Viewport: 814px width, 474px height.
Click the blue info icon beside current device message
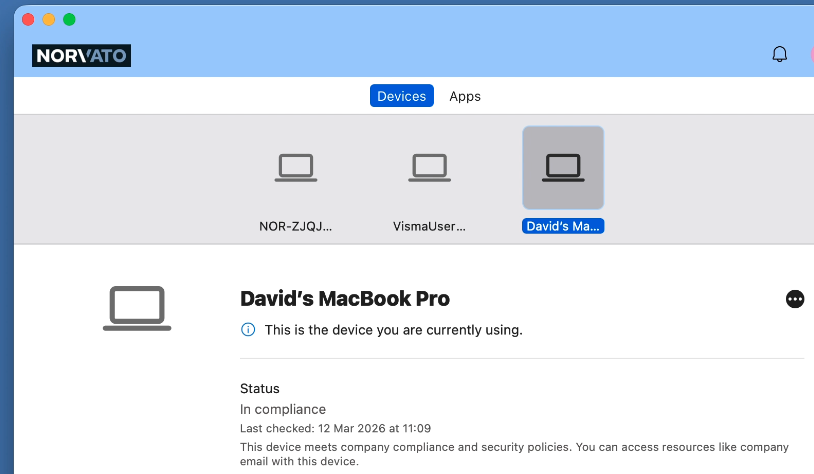point(248,329)
